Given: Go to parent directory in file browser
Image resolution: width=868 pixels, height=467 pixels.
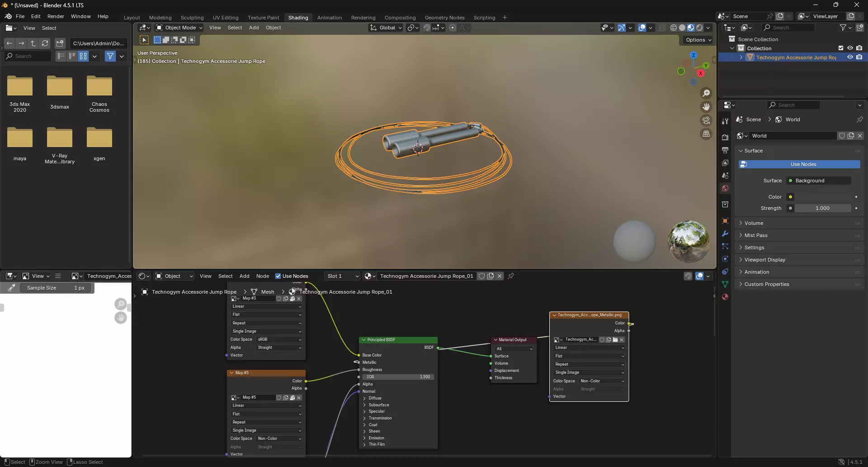Looking at the screenshot, I should pyautogui.click(x=33, y=43).
